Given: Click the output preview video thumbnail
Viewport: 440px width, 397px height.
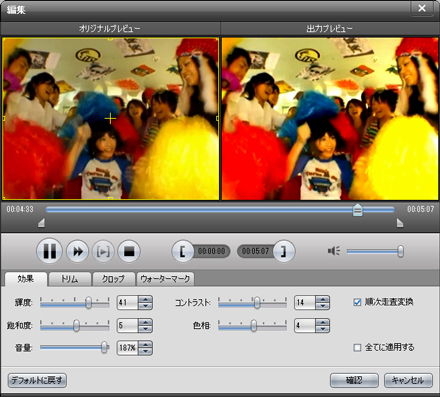Looking at the screenshot, I should click(x=330, y=119).
